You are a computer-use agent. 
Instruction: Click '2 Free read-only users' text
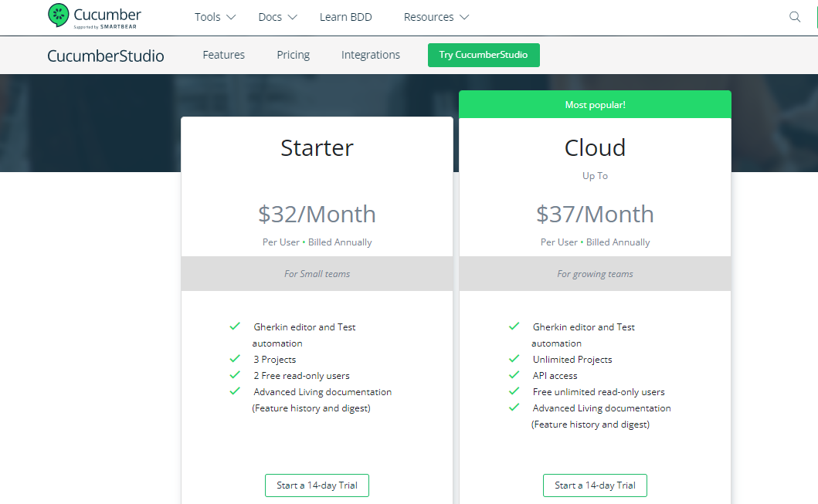pos(301,375)
